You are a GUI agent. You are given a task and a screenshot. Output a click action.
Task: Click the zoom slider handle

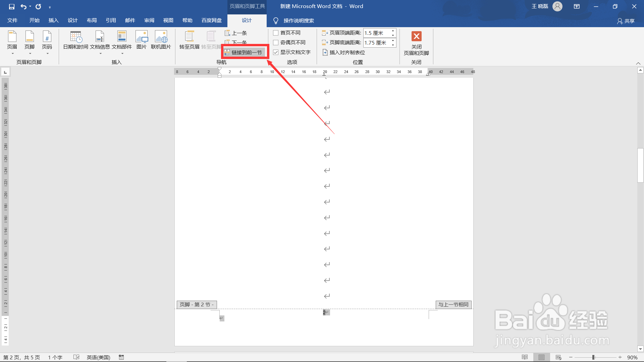(x=593, y=357)
